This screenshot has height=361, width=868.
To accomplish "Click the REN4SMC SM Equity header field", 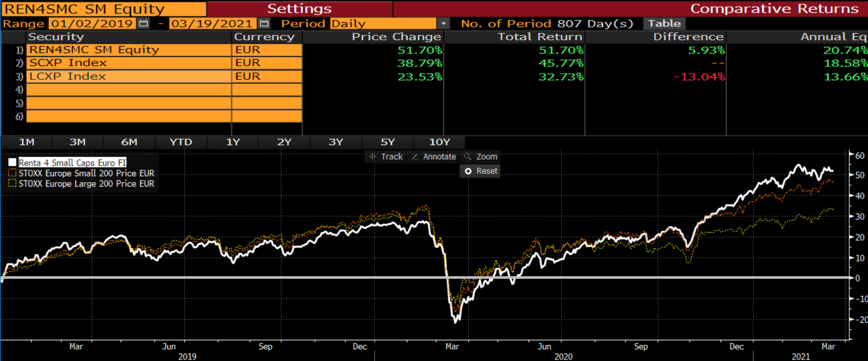I will click(103, 9).
